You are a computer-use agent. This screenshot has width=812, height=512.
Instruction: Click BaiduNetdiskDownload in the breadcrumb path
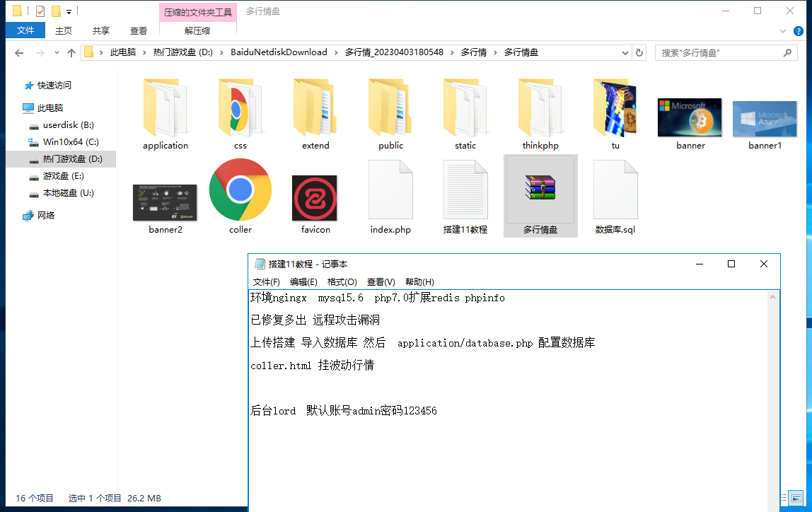pos(279,52)
